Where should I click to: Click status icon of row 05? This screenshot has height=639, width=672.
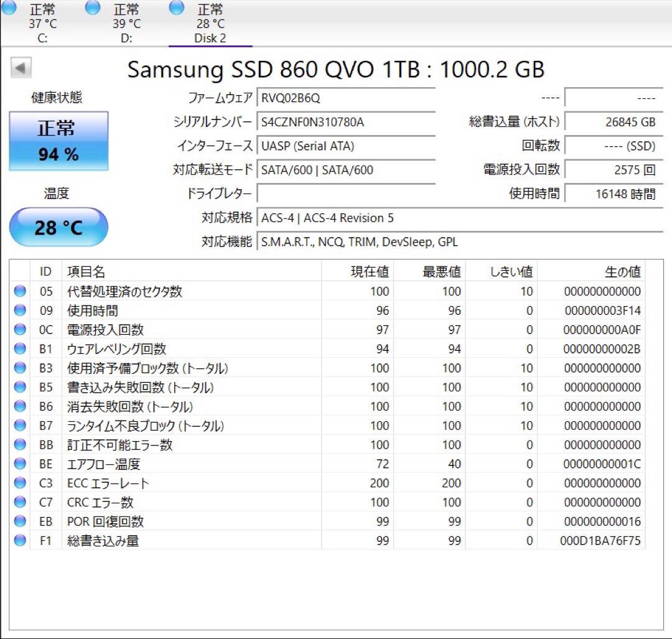point(20,291)
